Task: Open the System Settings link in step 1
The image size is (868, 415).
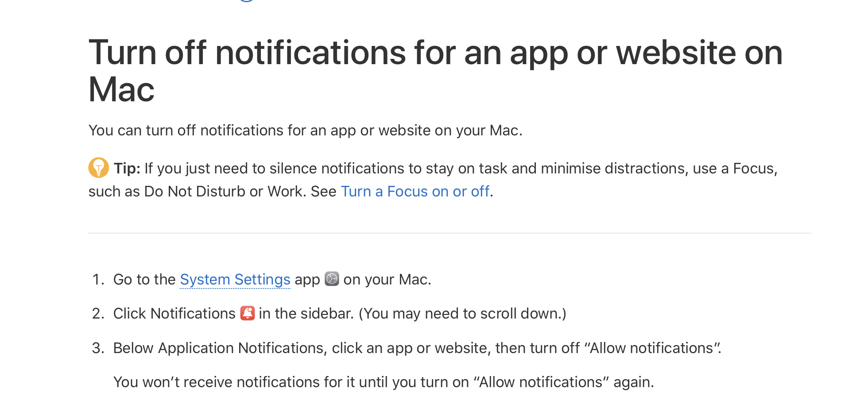Action: tap(235, 280)
